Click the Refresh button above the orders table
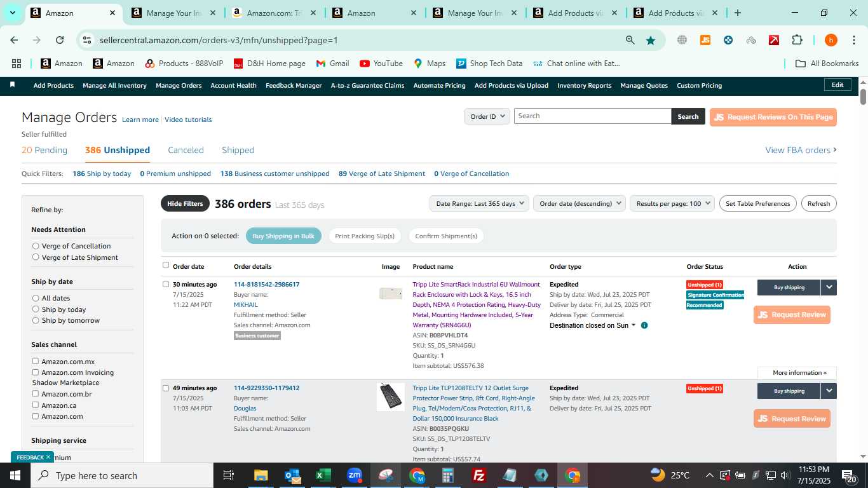The image size is (868, 488). (x=818, y=204)
